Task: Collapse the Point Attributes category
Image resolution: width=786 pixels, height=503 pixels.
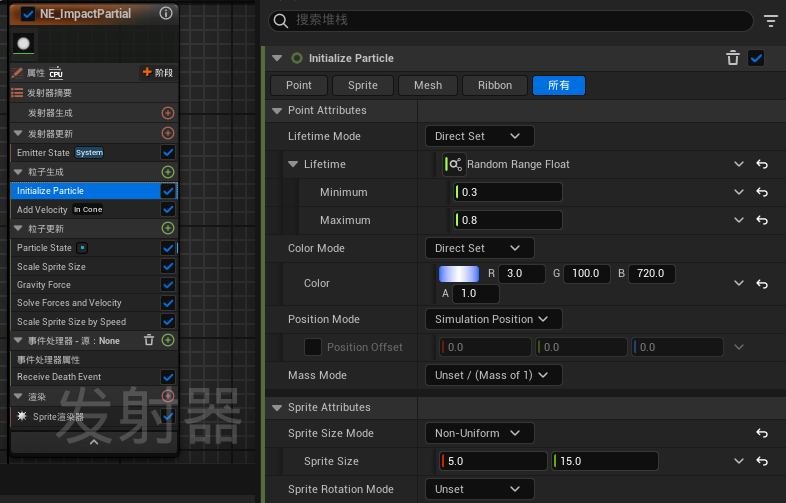Action: [277, 111]
